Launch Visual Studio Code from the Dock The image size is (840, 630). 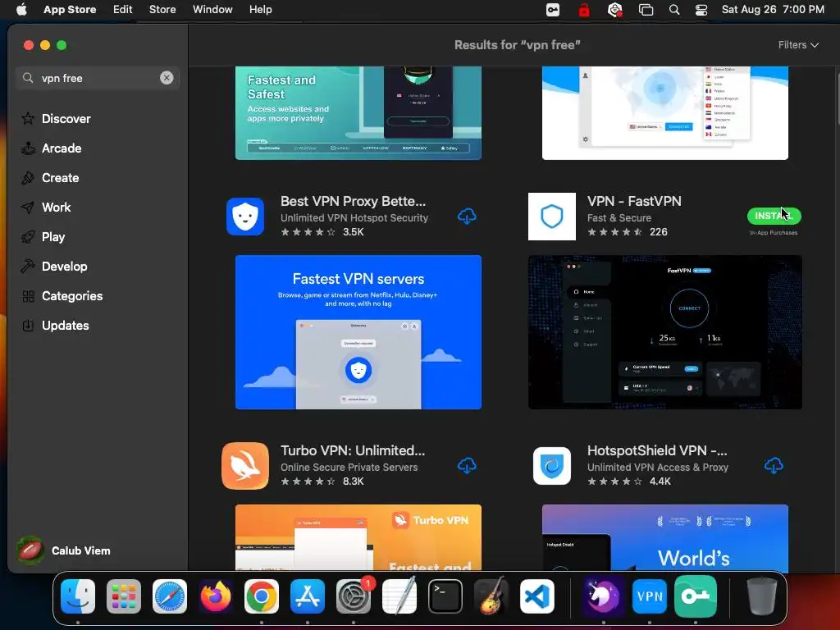[537, 596]
